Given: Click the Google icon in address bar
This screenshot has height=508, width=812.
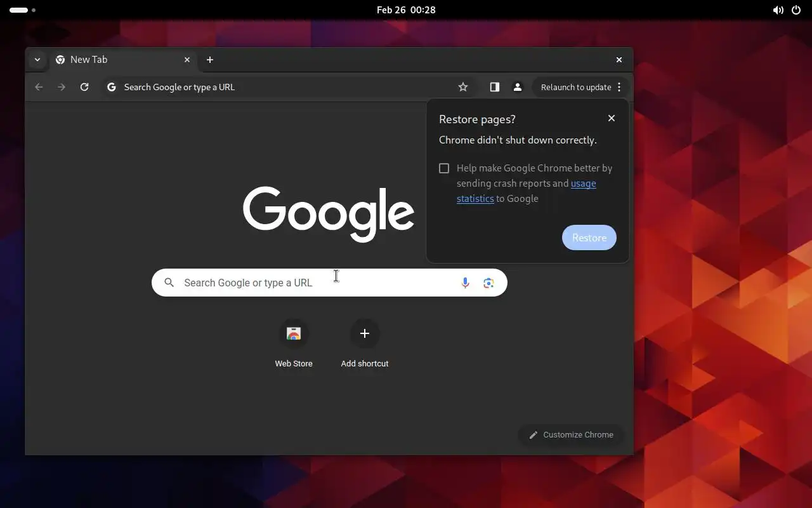Looking at the screenshot, I should (x=112, y=87).
